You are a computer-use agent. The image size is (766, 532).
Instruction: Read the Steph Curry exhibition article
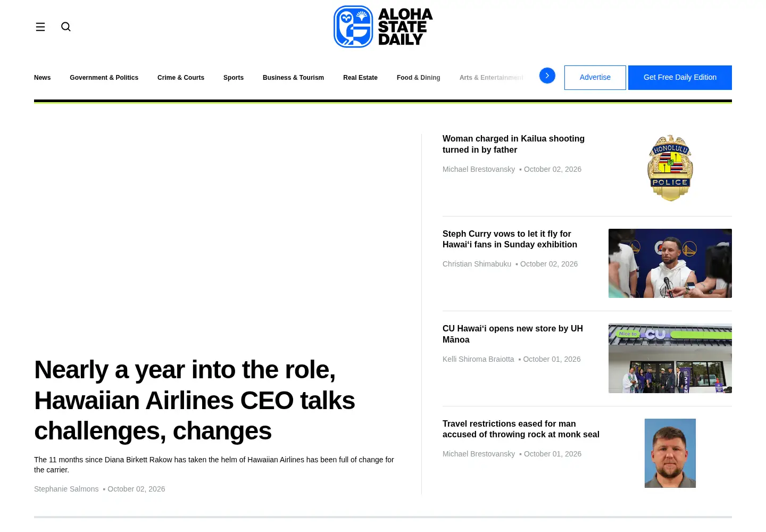point(510,239)
